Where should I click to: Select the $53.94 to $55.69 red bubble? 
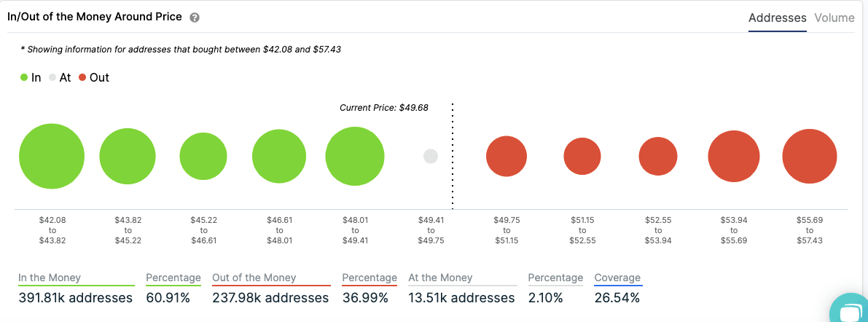tap(734, 156)
